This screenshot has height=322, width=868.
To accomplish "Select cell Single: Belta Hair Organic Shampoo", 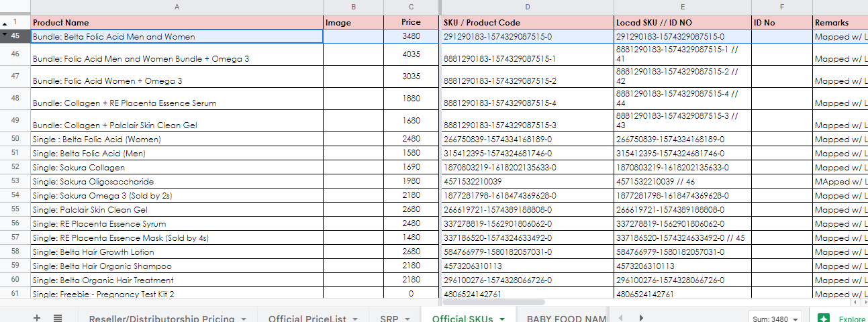I will 177,266.
